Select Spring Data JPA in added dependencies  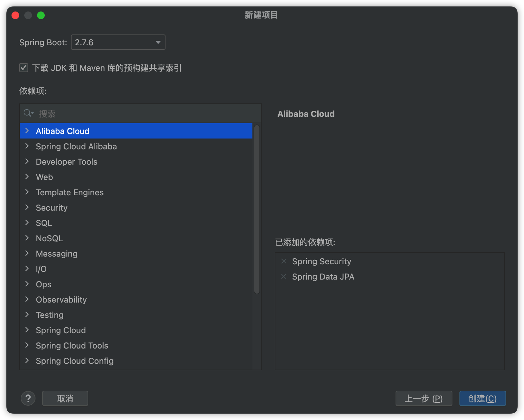(323, 277)
